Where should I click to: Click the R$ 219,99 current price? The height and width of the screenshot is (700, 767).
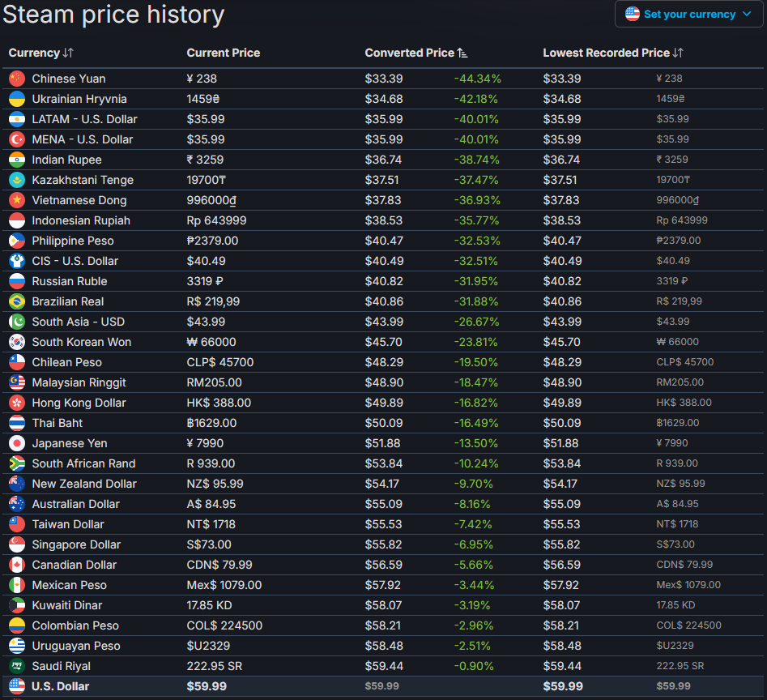[x=213, y=301]
